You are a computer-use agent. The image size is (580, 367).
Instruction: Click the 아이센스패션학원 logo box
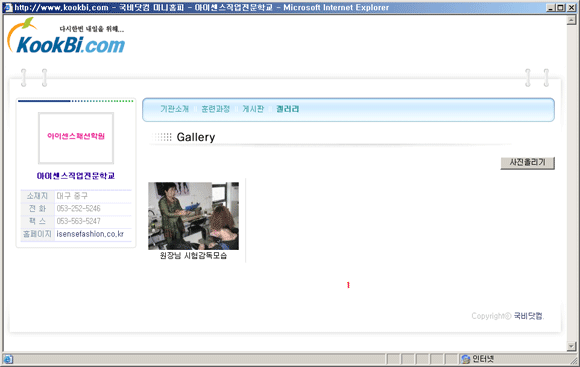(x=76, y=138)
